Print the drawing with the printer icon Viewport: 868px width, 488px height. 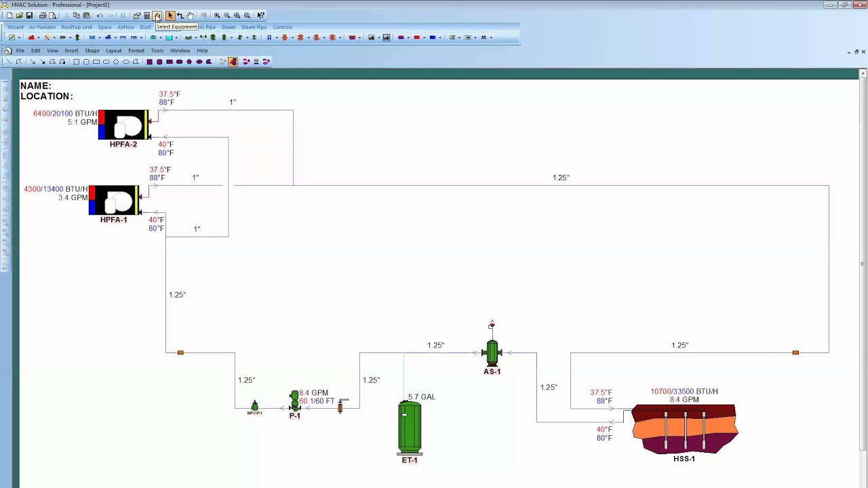click(x=43, y=16)
